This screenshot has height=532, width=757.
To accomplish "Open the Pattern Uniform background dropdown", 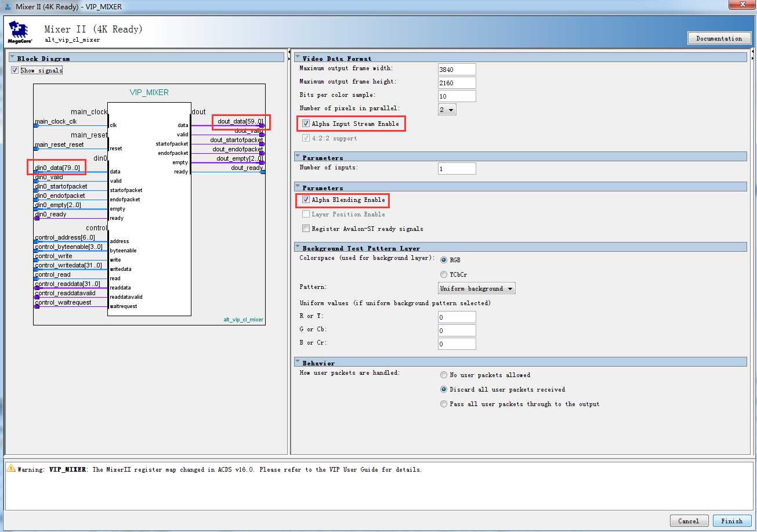I will pos(476,288).
